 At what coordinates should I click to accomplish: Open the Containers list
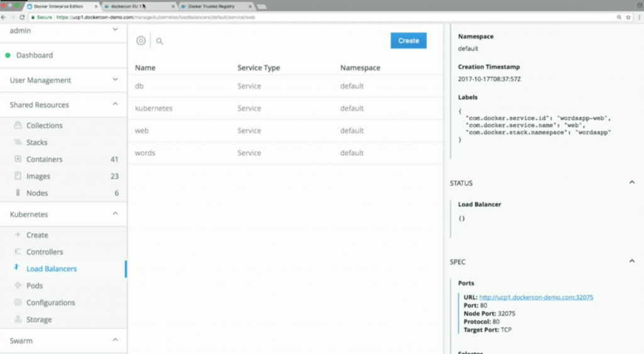click(x=45, y=159)
